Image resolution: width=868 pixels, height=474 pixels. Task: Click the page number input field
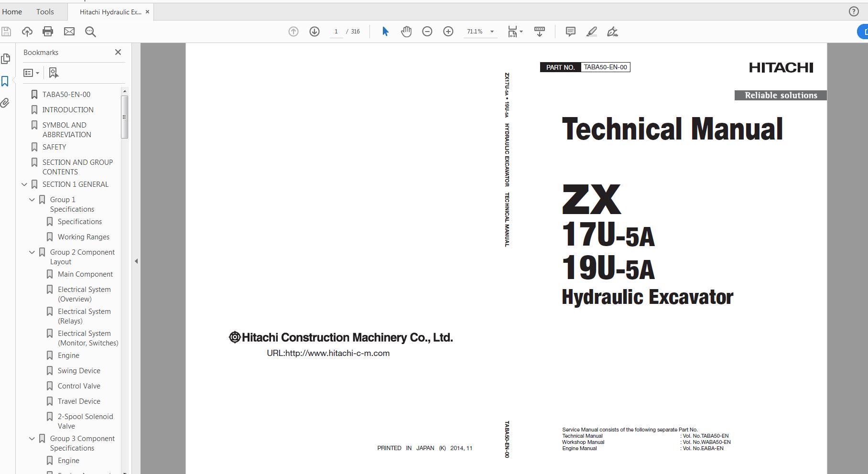coord(336,32)
